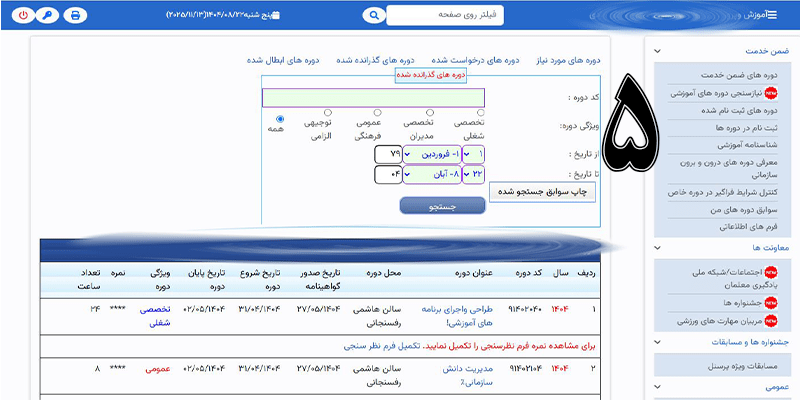
Task: Click the از تاریخ year field ۷۹
Action: pyautogui.click(x=388, y=154)
